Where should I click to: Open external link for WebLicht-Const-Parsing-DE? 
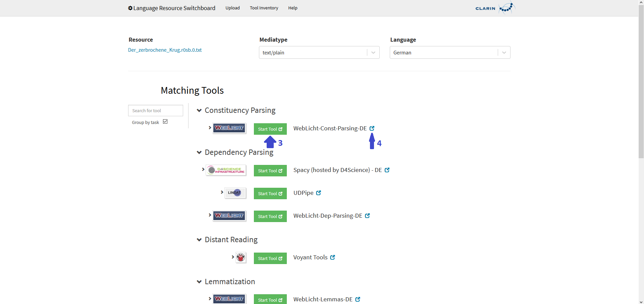(x=372, y=128)
